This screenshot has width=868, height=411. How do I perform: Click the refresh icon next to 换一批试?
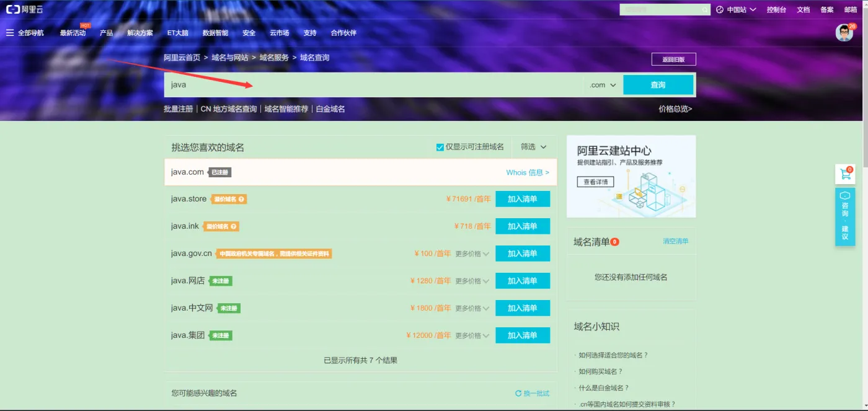[518, 394]
